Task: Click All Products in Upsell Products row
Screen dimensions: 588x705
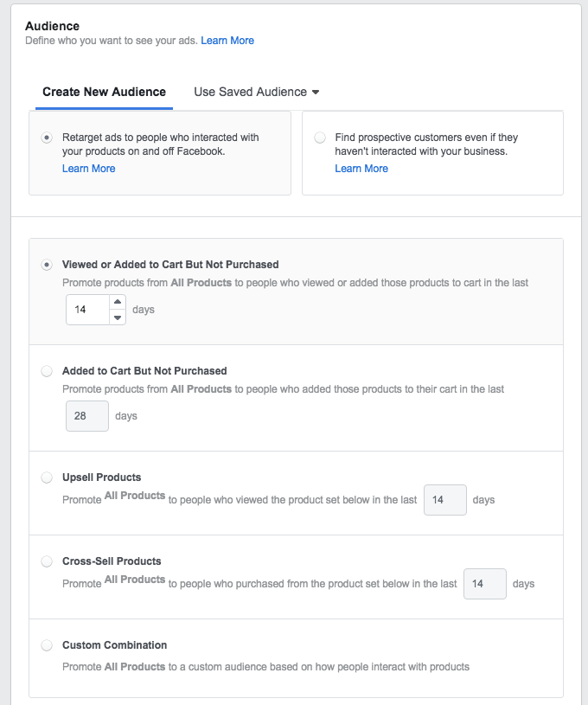Action: coord(135,496)
